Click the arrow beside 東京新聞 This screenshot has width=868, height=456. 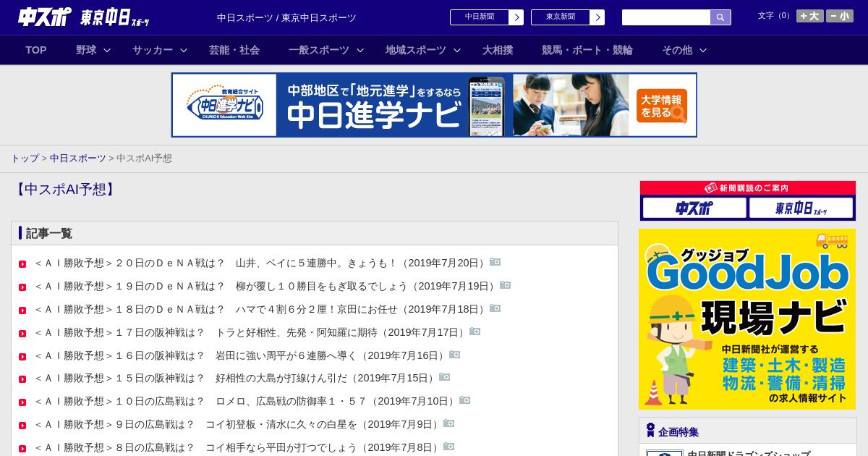tap(597, 17)
